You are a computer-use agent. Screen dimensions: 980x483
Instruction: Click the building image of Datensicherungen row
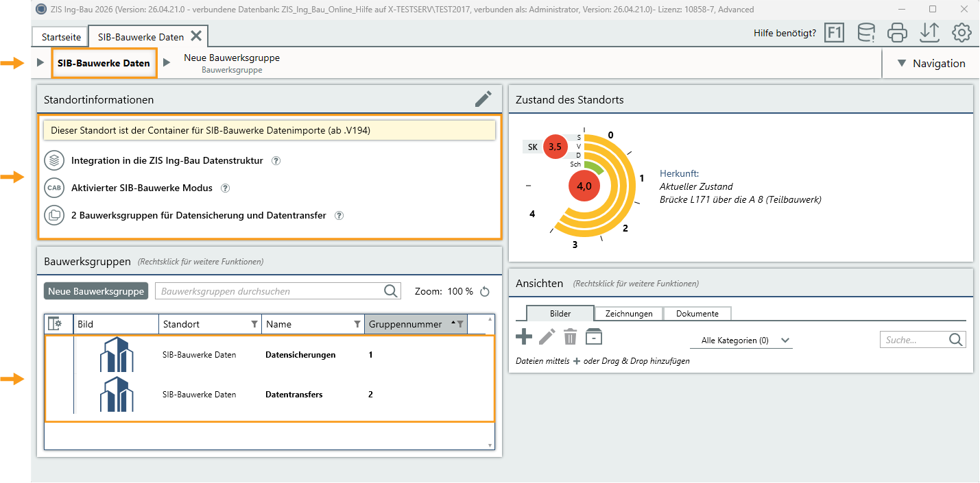[x=117, y=355]
